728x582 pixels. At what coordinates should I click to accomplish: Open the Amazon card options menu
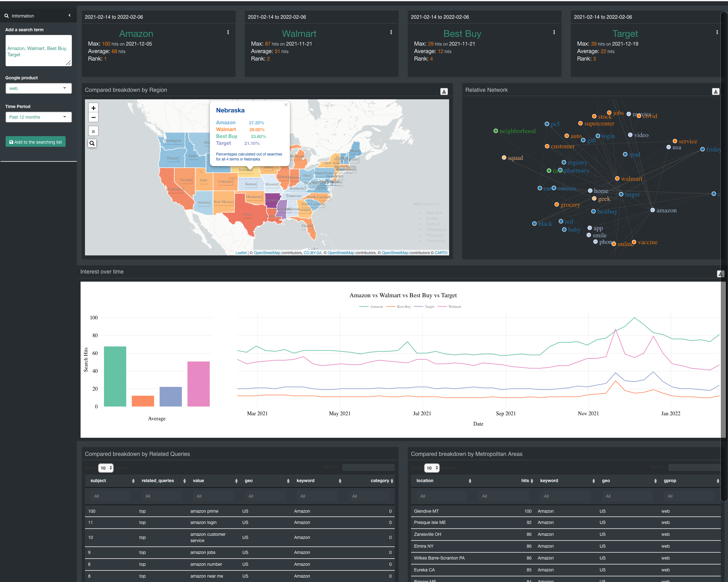pos(228,32)
